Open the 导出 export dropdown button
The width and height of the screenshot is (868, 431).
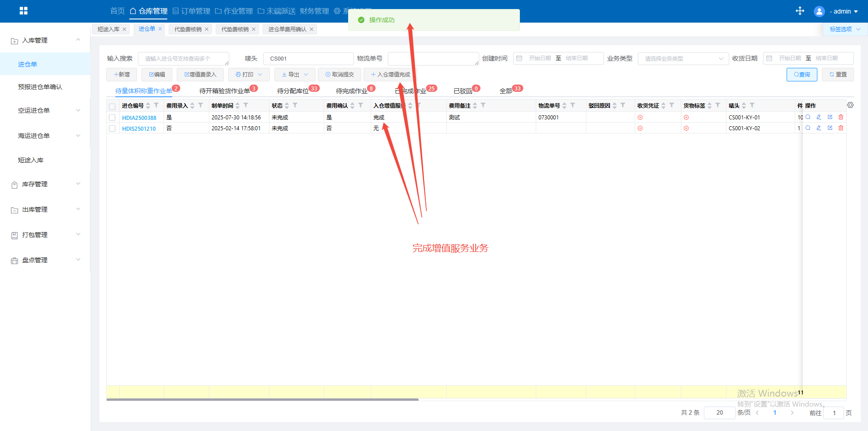coord(294,75)
